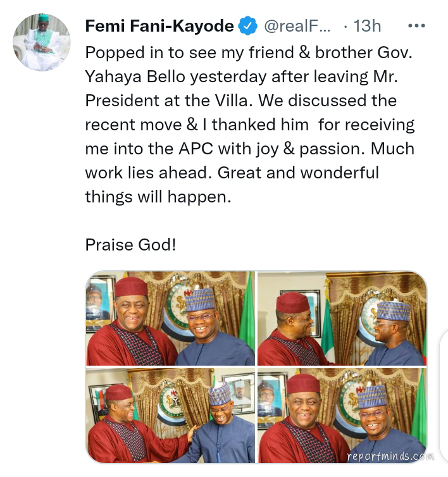Open Femi Fani-Kayode display name link

coord(159,27)
